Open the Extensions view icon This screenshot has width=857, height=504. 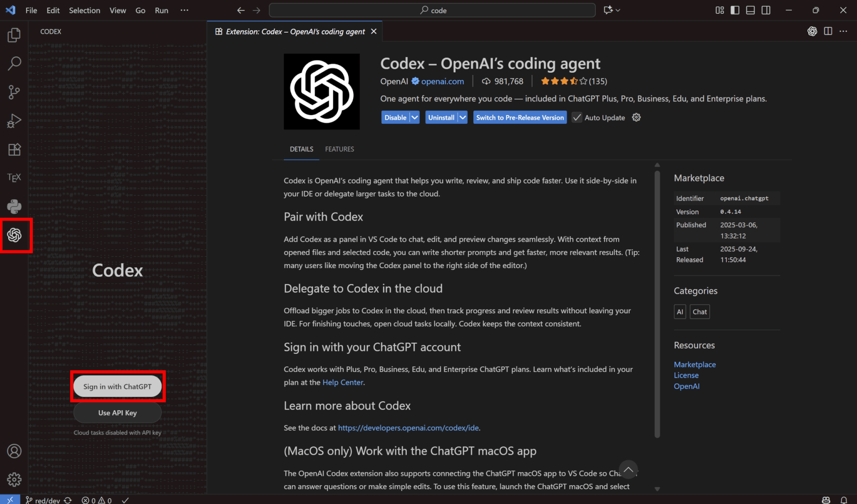click(x=14, y=149)
